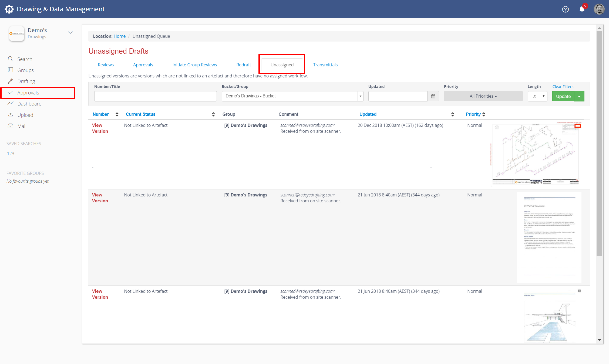Open Drafting from sidebar pencil icon
Viewport: 609px width, 364px height.
(11, 81)
